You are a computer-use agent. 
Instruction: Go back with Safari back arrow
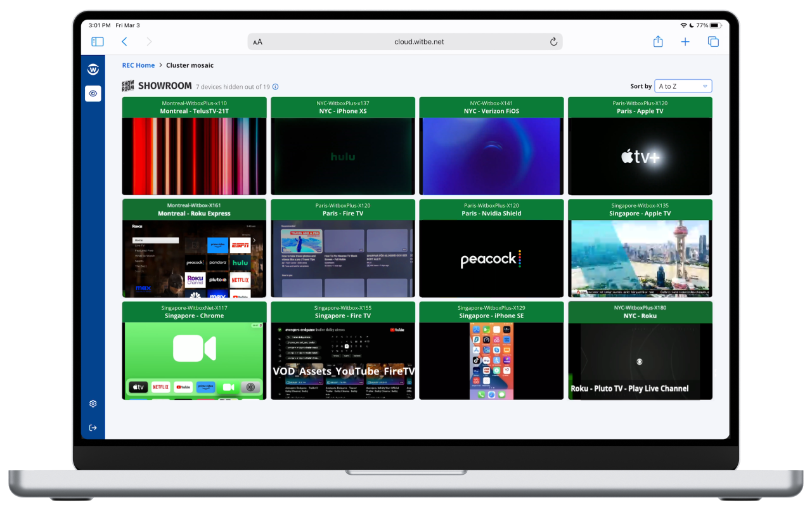(124, 42)
